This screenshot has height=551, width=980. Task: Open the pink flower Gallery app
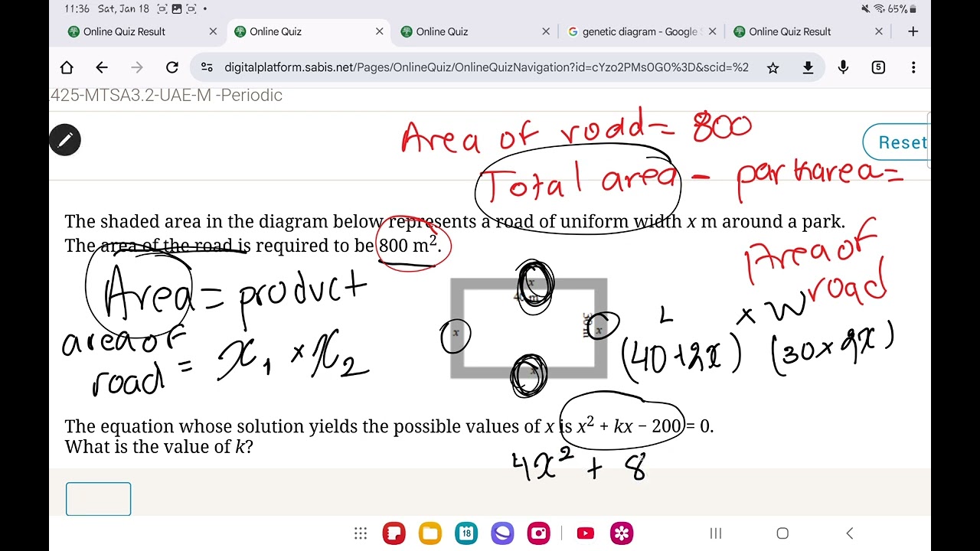point(622,533)
